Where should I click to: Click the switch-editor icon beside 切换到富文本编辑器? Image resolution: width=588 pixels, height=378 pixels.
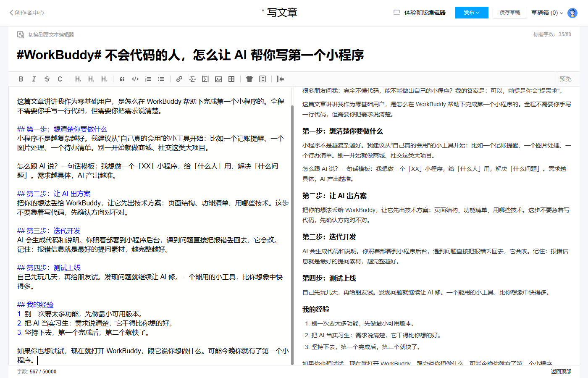[21, 35]
